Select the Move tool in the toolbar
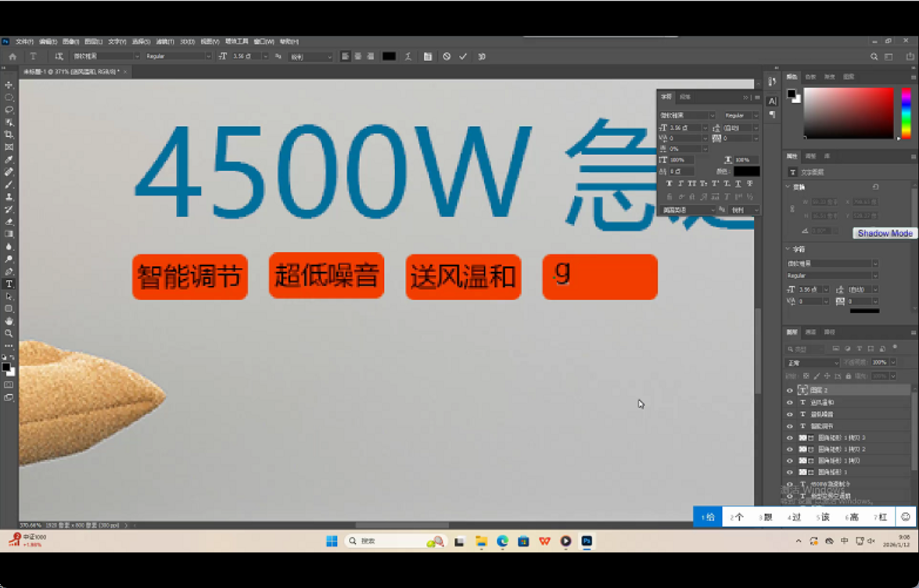The height and width of the screenshot is (588, 919). click(9, 85)
